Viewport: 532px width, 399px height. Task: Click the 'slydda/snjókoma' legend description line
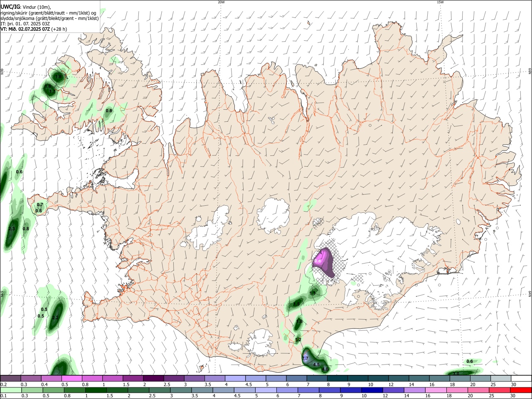pos(49,18)
